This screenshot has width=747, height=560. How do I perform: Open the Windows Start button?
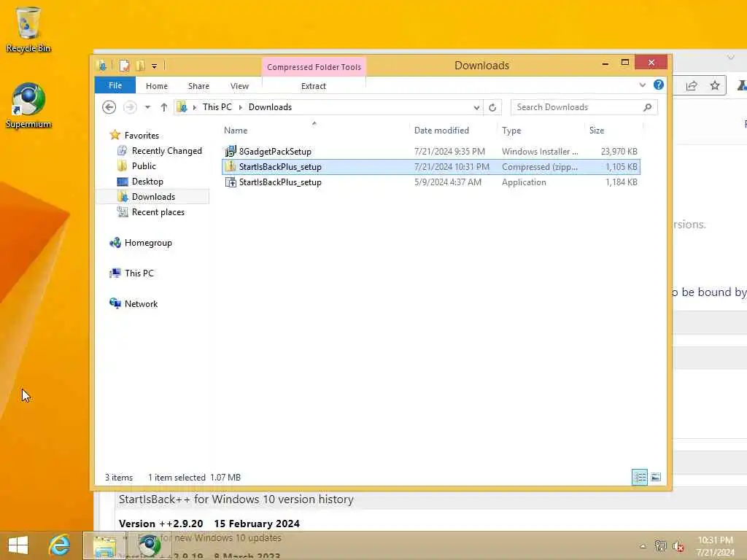[18, 545]
